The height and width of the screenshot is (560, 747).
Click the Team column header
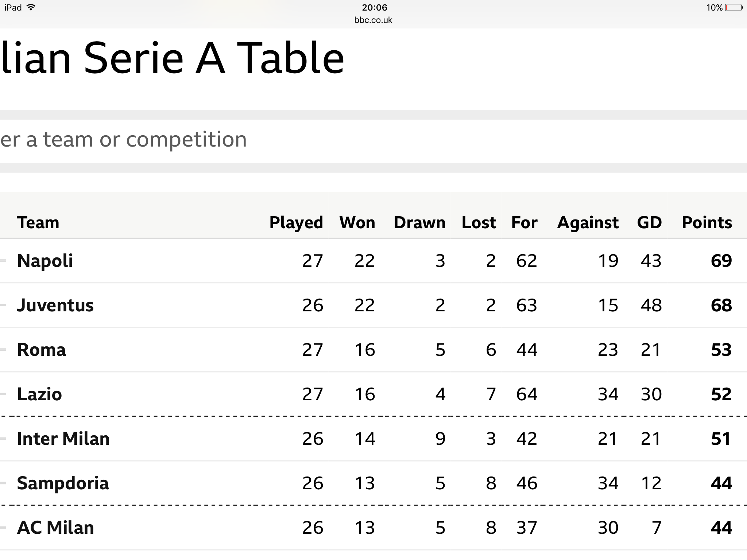tap(38, 222)
